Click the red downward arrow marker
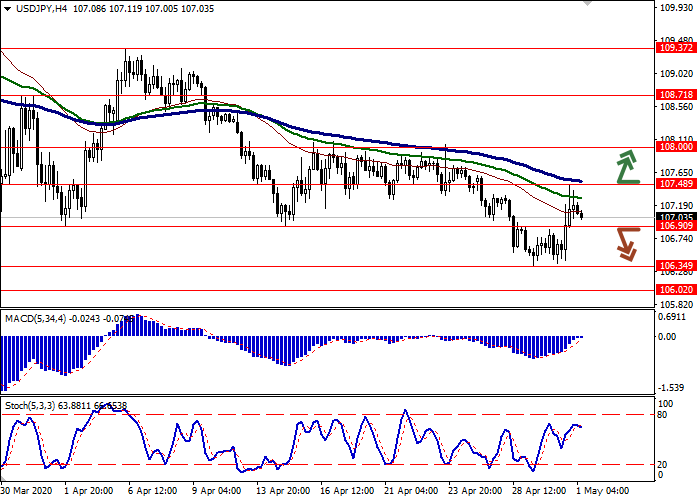 click(x=626, y=244)
